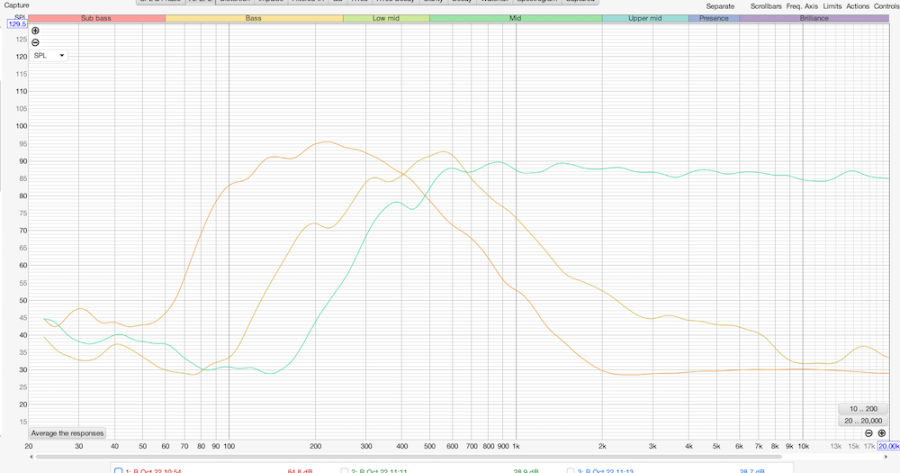This screenshot has height=473, width=900.
Task: Click the Mid frequency band
Action: point(515,18)
